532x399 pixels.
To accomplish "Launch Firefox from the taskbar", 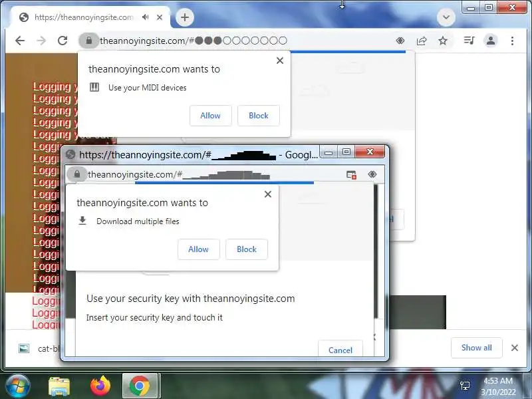I will tap(100, 386).
